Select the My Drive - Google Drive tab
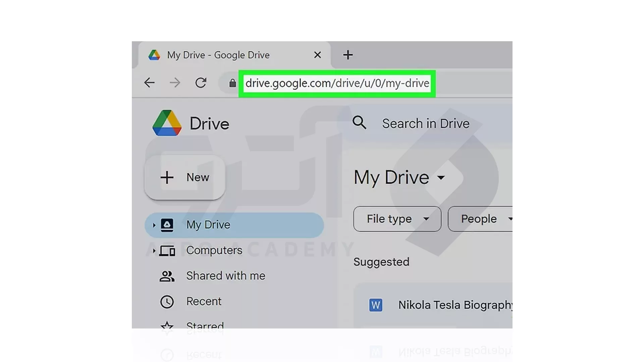This screenshot has width=644, height=362. tap(234, 55)
